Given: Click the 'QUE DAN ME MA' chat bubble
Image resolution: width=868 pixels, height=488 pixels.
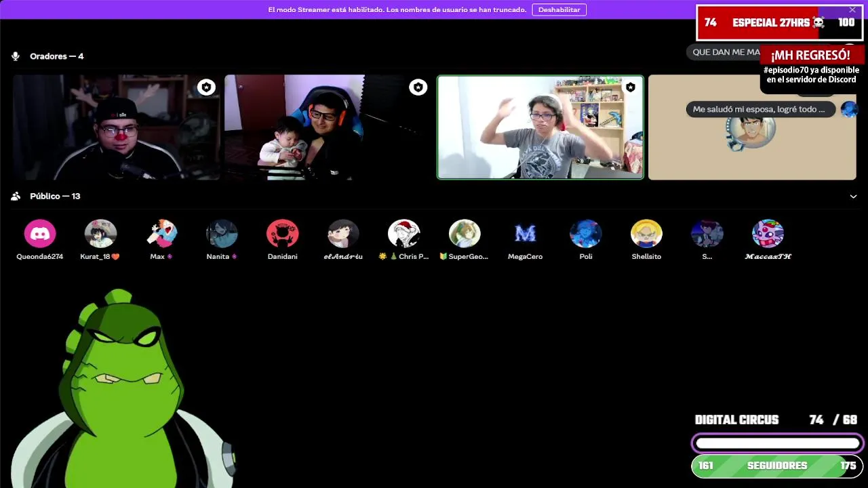Looking at the screenshot, I should (724, 52).
